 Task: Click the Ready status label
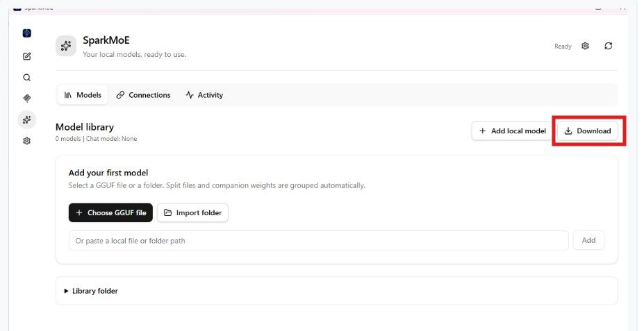coord(563,46)
